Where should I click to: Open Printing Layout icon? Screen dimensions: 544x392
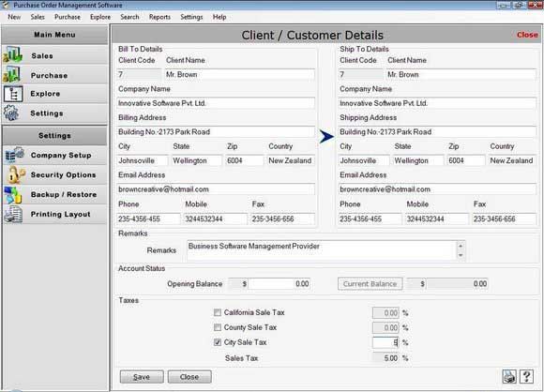[13, 214]
